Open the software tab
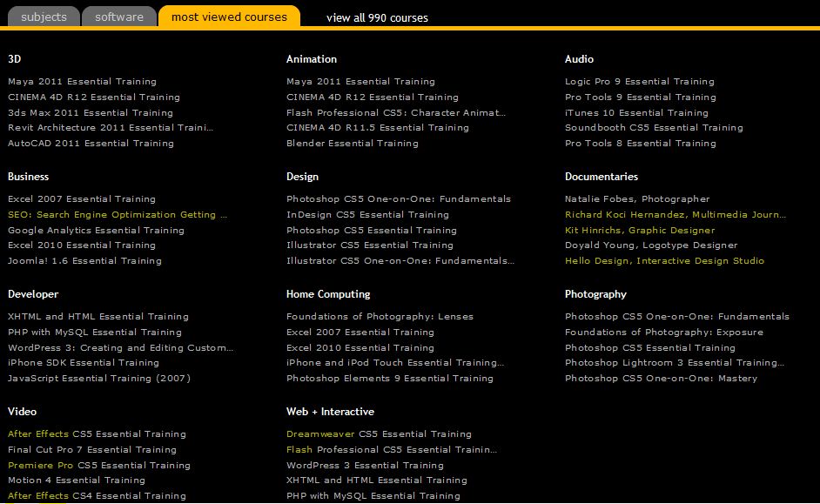The width and height of the screenshot is (820, 504). pos(119,17)
